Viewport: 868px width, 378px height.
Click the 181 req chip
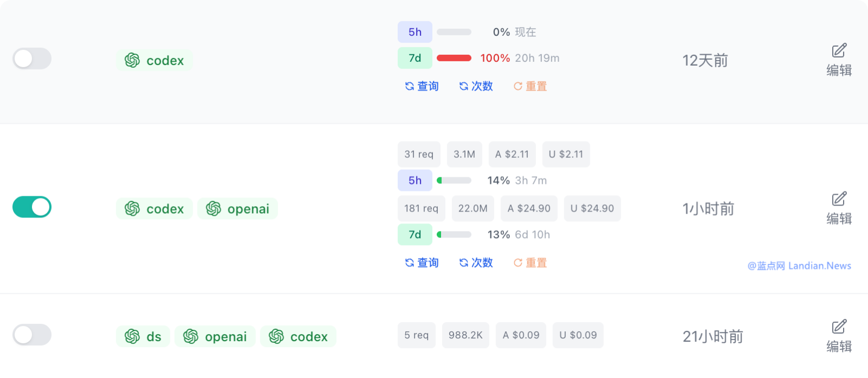[x=422, y=208]
